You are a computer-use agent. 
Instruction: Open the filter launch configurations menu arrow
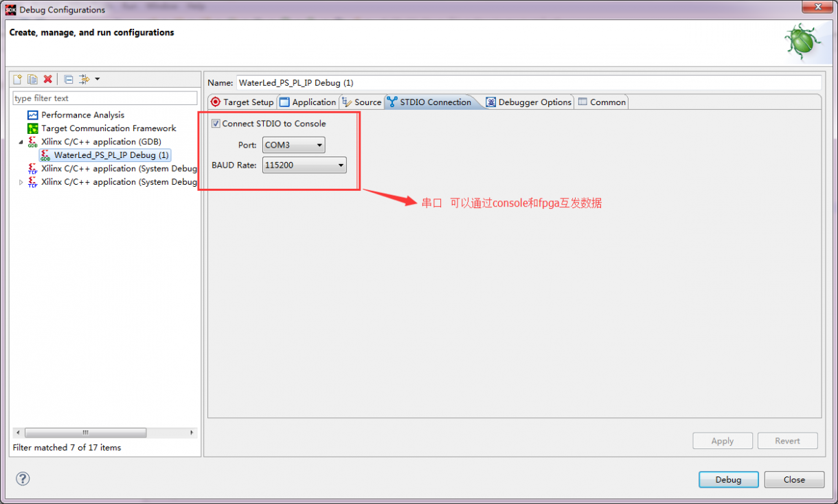[x=97, y=79]
